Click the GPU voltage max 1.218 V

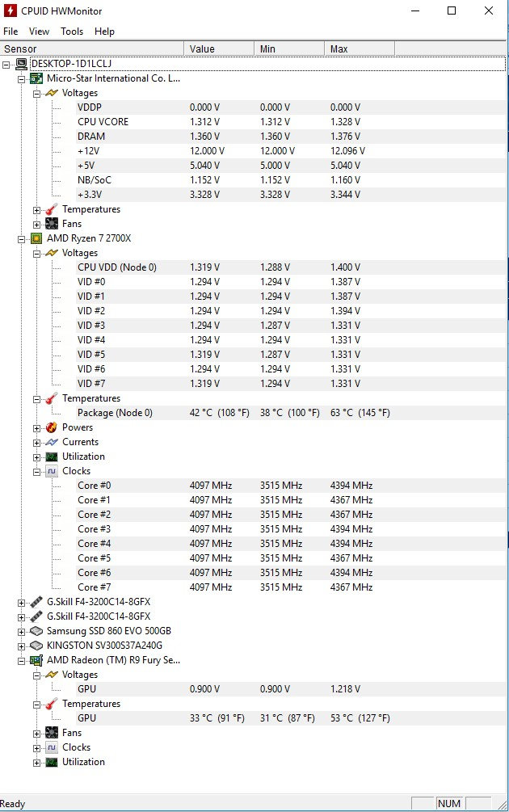coord(345,688)
